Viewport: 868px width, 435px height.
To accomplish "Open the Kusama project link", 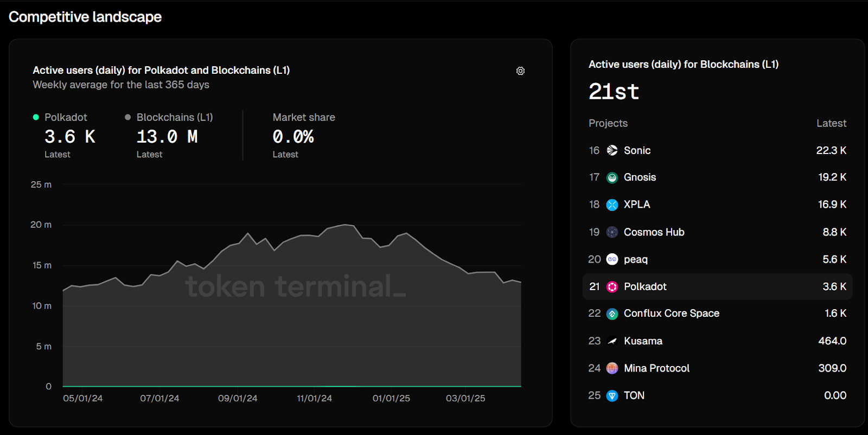I will 643,341.
